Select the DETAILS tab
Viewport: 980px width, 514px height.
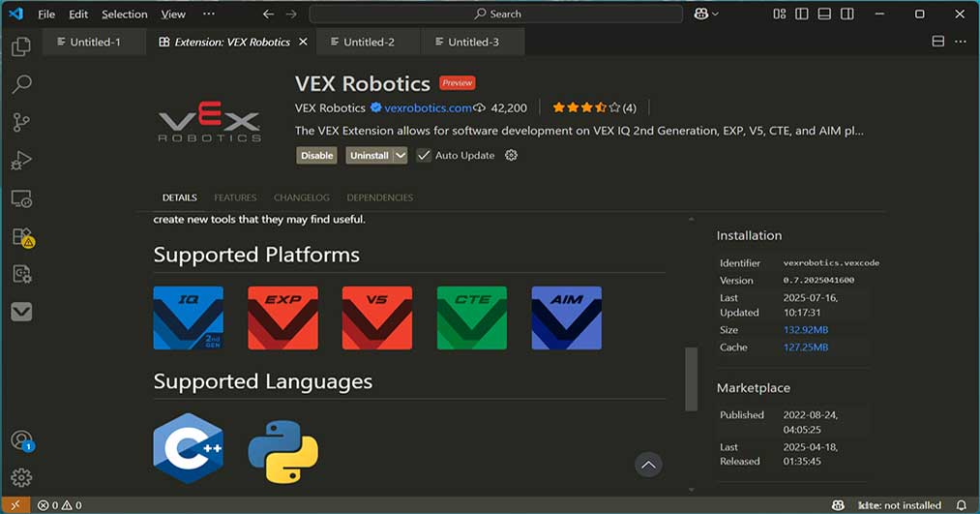click(x=179, y=197)
